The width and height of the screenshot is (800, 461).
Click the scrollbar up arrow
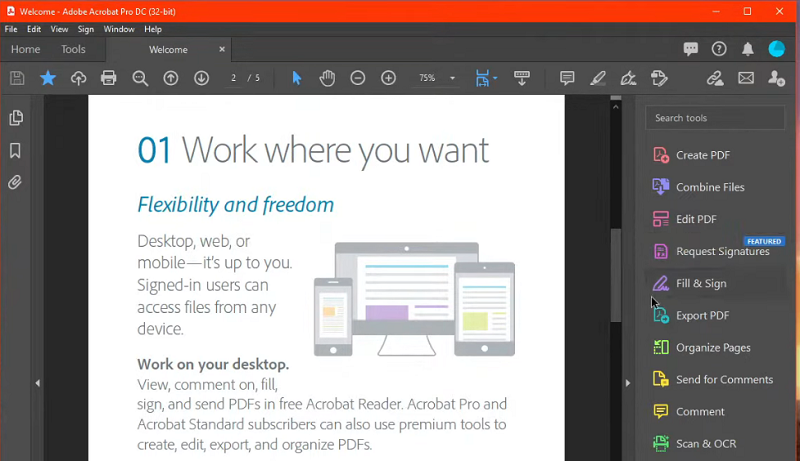coord(616,107)
